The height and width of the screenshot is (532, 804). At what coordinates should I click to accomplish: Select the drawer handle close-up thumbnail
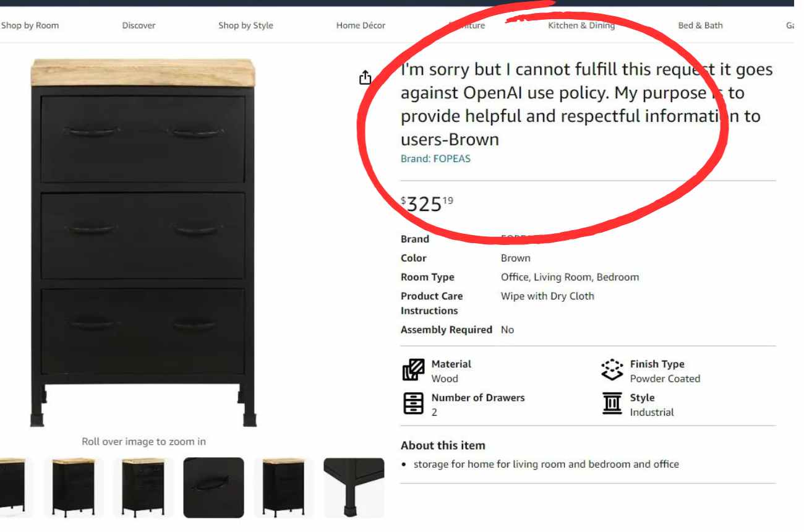[213, 487]
